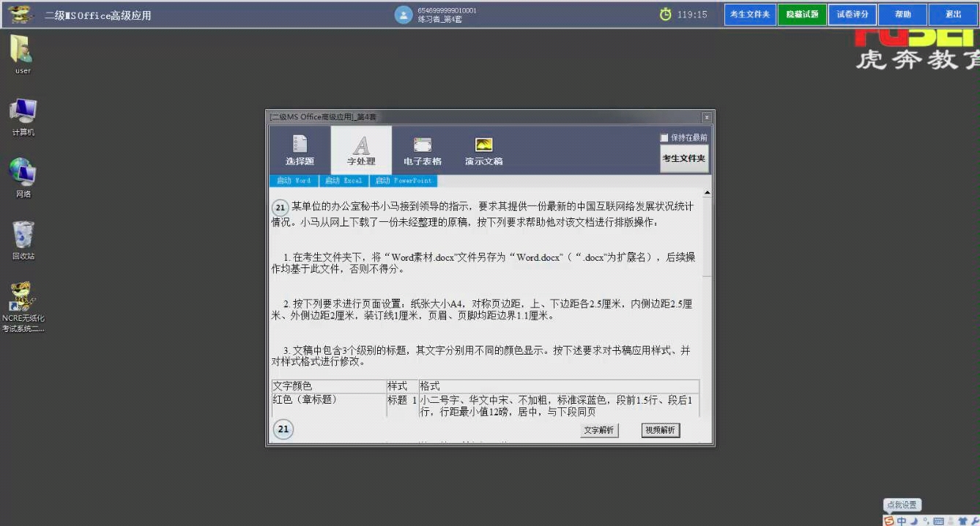
Task: Click the moon icon on the input toolbar
Action: tap(913, 520)
